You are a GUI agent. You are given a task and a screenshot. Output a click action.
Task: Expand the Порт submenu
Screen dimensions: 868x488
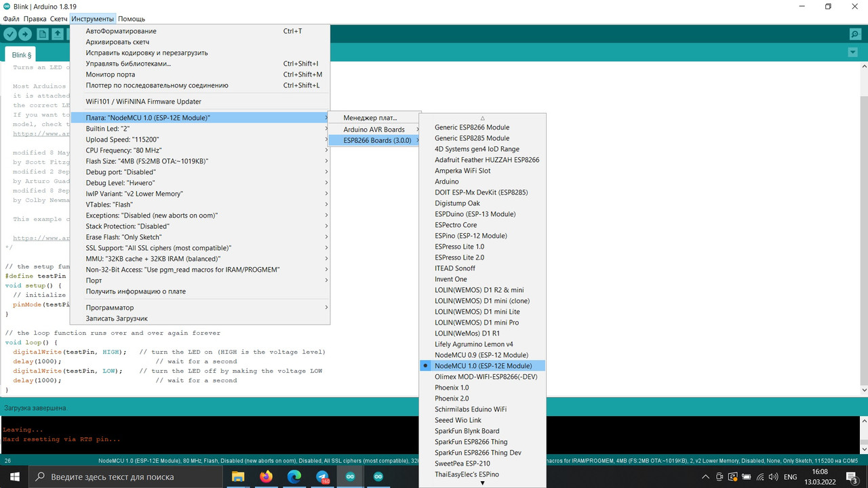coord(200,281)
